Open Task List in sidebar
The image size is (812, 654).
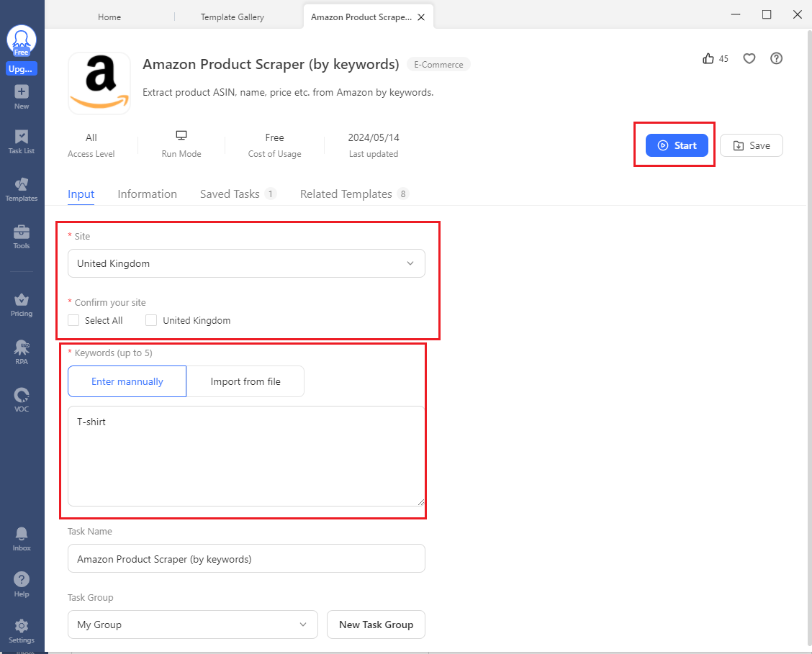click(21, 142)
